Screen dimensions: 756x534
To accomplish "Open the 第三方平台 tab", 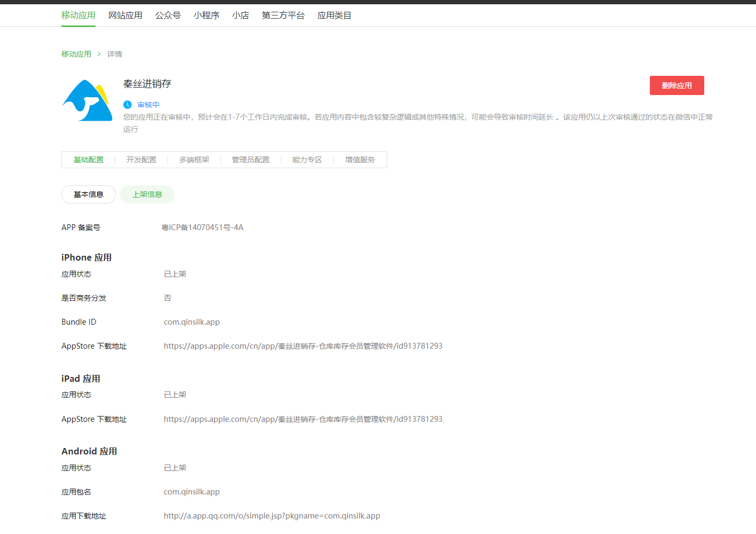I will pos(283,15).
